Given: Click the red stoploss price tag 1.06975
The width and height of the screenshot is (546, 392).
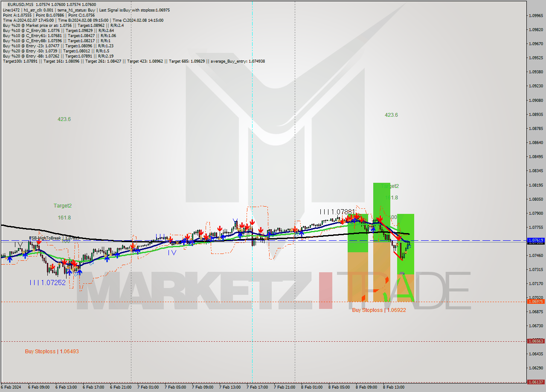Looking at the screenshot, I should click(536, 301).
